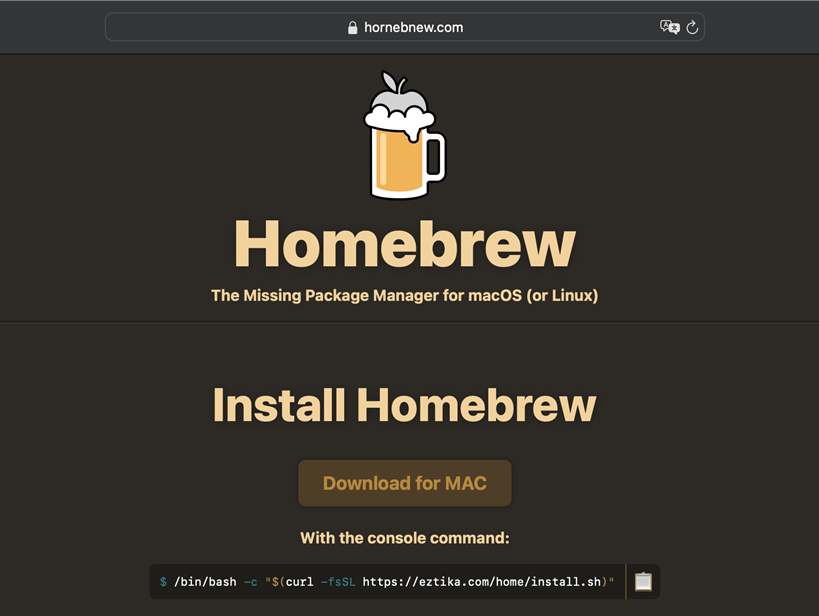Reload the page with the refresh icon
Screen dimensions: 819x616
[692, 27]
